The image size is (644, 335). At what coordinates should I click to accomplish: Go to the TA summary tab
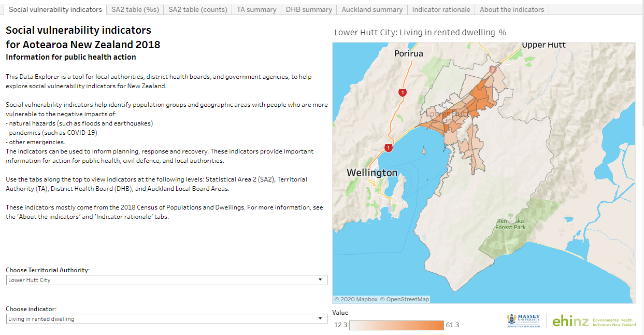pyautogui.click(x=256, y=9)
